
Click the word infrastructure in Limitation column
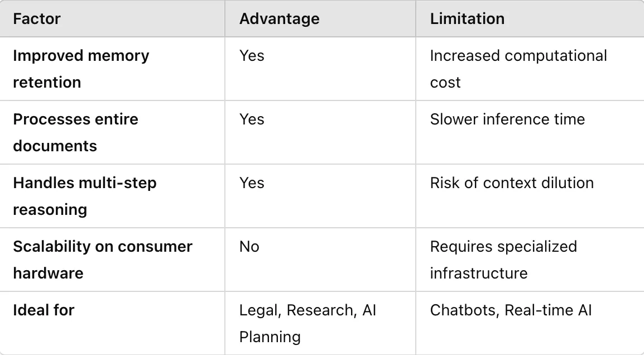478,273
